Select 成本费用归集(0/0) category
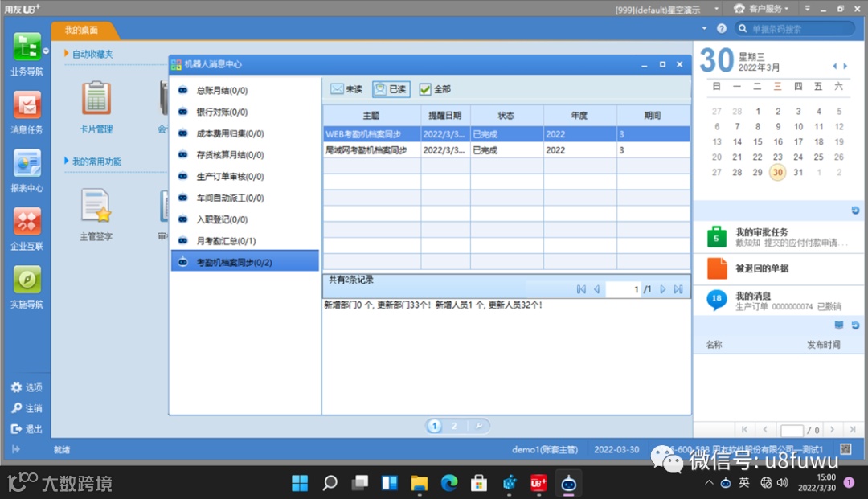The height and width of the screenshot is (499, 868). pos(244,133)
